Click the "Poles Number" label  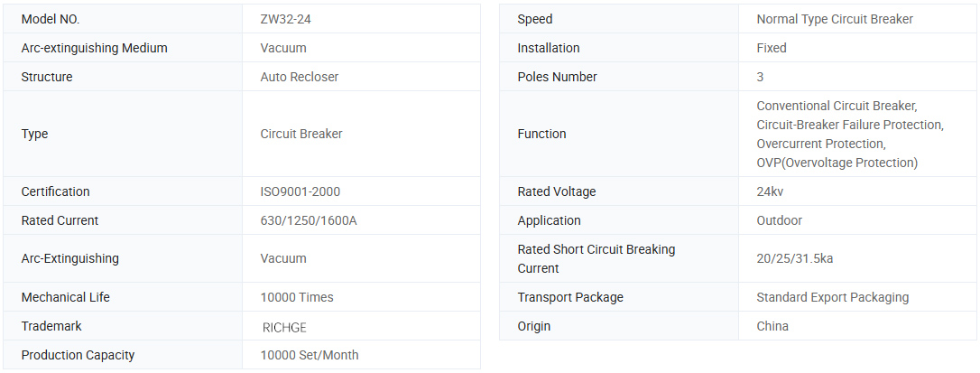[x=557, y=77]
